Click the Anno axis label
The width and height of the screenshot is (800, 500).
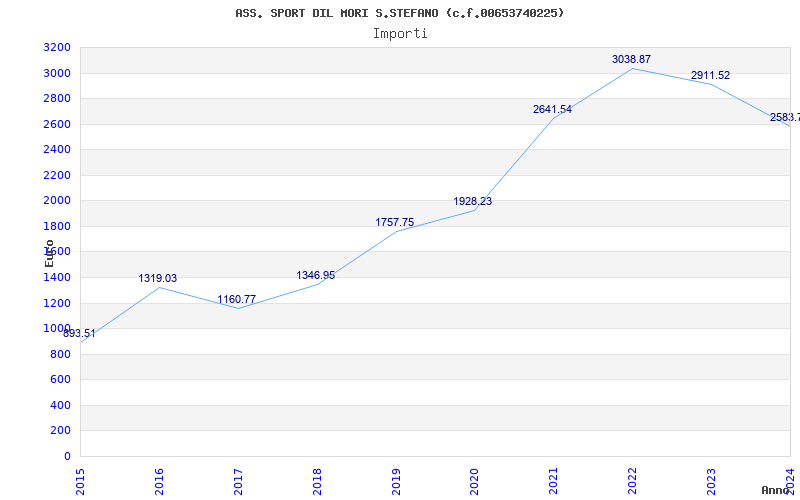(x=776, y=491)
